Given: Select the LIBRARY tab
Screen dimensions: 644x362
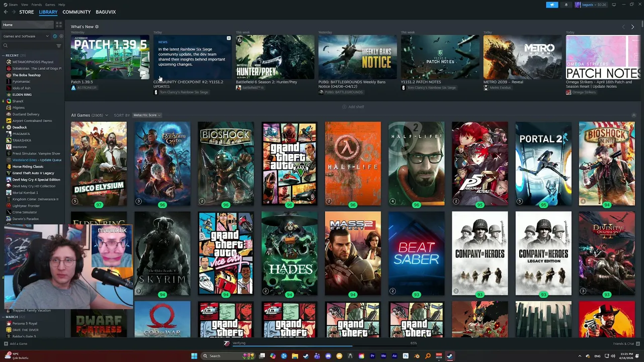Looking at the screenshot, I should (x=48, y=12).
